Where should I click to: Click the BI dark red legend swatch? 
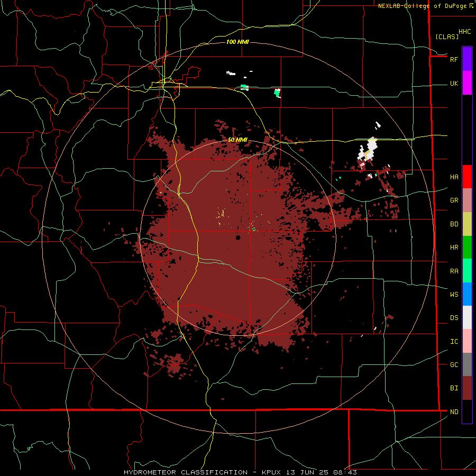tap(467, 388)
